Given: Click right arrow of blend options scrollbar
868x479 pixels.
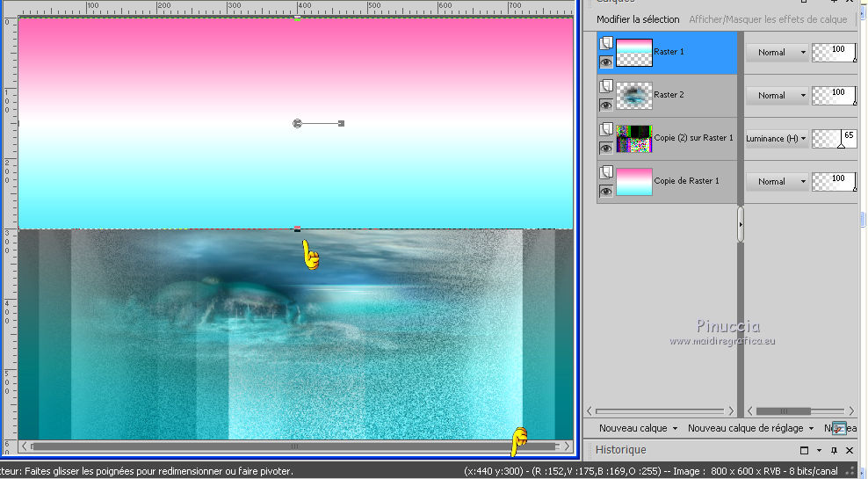Looking at the screenshot, I should 851,411.
